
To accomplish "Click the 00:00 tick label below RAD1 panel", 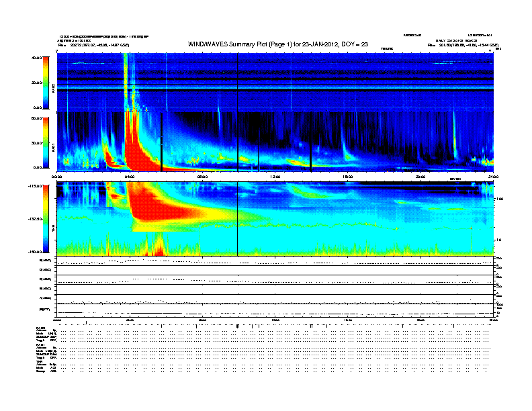I will click(x=56, y=177).
